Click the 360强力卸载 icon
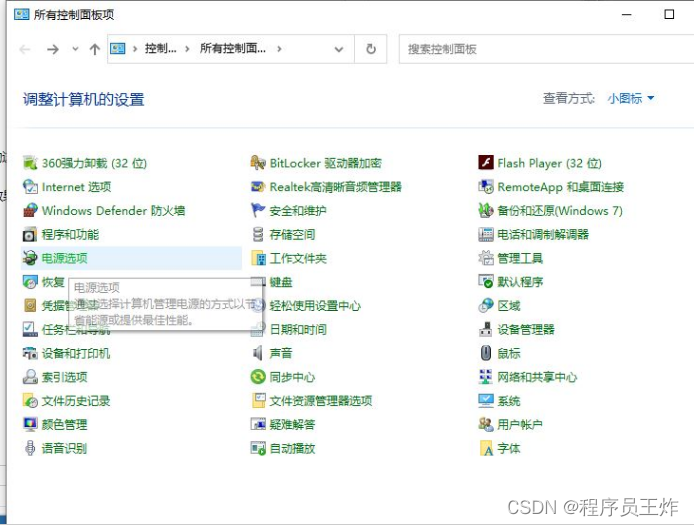The height and width of the screenshot is (526, 694). pos(30,163)
